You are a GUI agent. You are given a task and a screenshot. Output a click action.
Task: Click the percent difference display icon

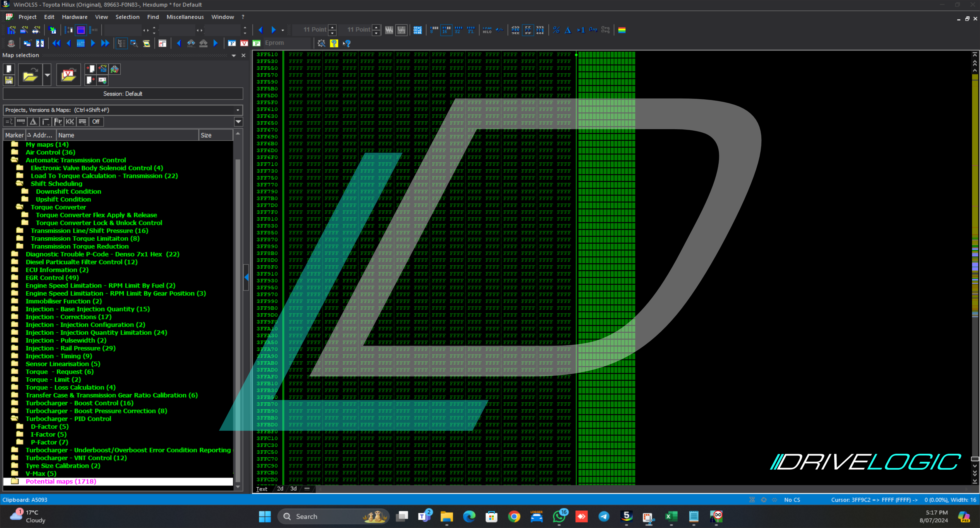(556, 30)
